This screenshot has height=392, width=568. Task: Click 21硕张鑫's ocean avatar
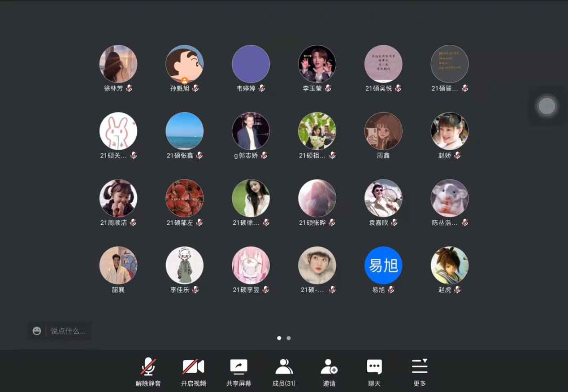click(x=185, y=131)
